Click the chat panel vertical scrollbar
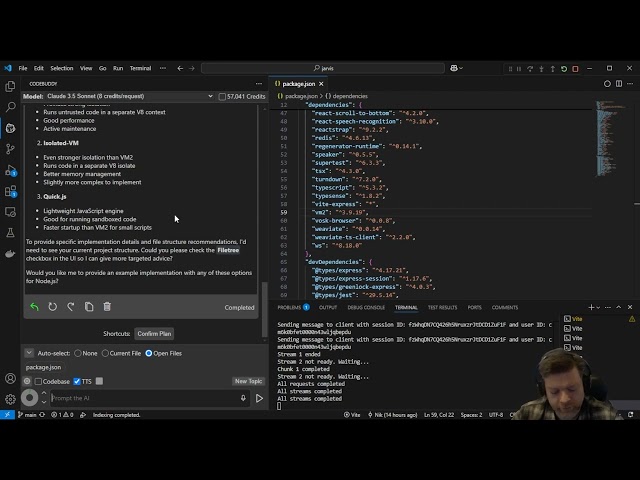This screenshot has height=480, width=640. pos(264,308)
